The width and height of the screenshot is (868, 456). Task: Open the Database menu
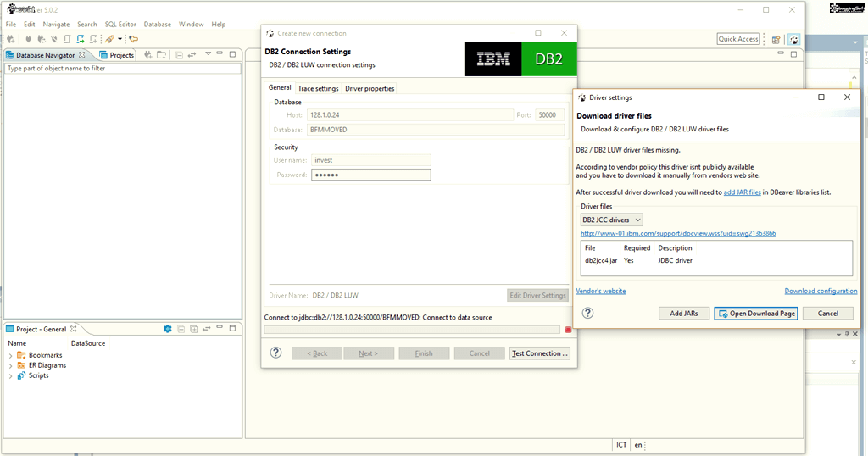[x=157, y=25]
